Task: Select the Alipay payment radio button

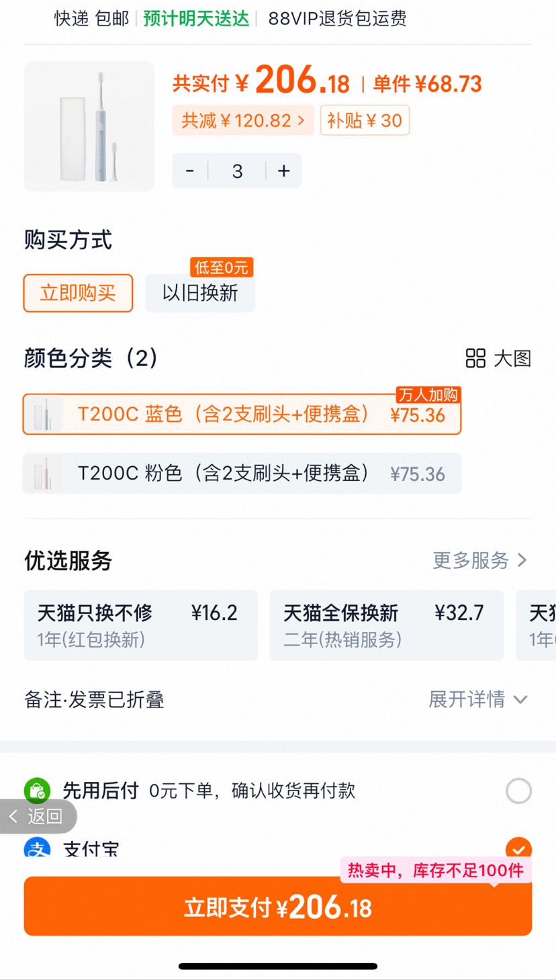Action: (518, 848)
